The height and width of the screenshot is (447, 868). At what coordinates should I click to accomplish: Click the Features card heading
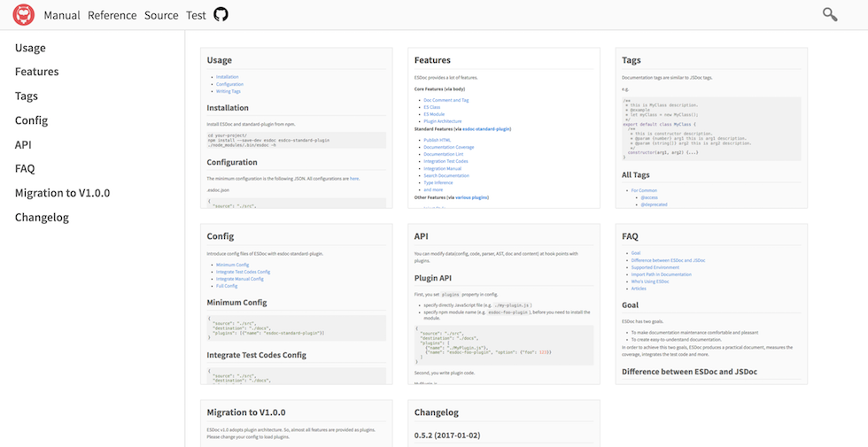tap(432, 60)
